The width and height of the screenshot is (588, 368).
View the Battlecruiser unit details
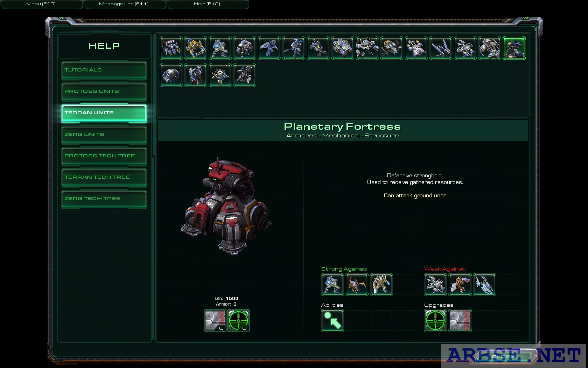(x=490, y=48)
